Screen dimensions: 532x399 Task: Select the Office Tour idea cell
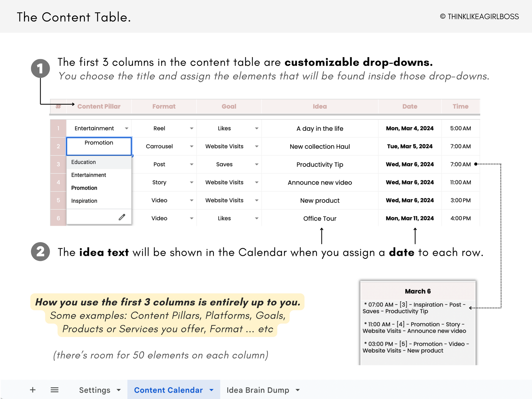tap(320, 218)
